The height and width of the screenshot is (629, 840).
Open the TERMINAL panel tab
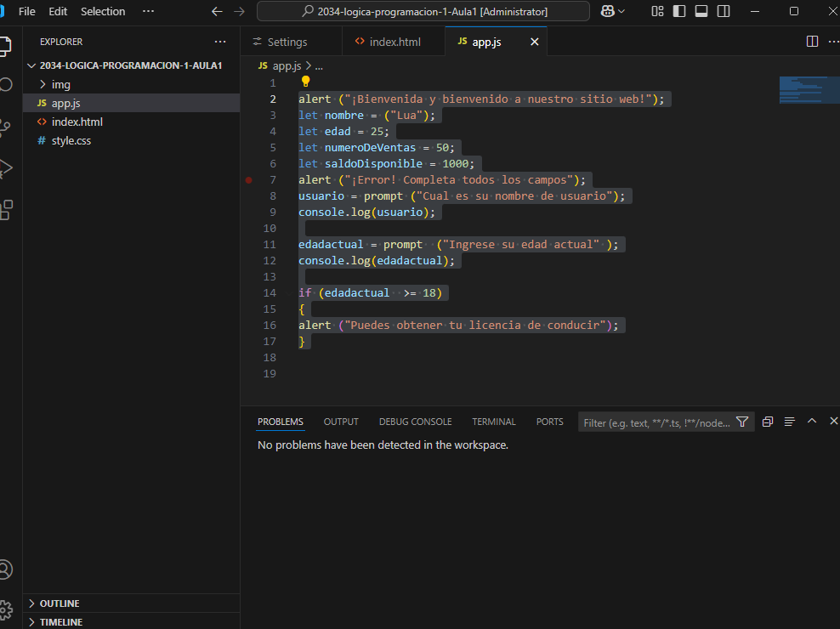[494, 422]
